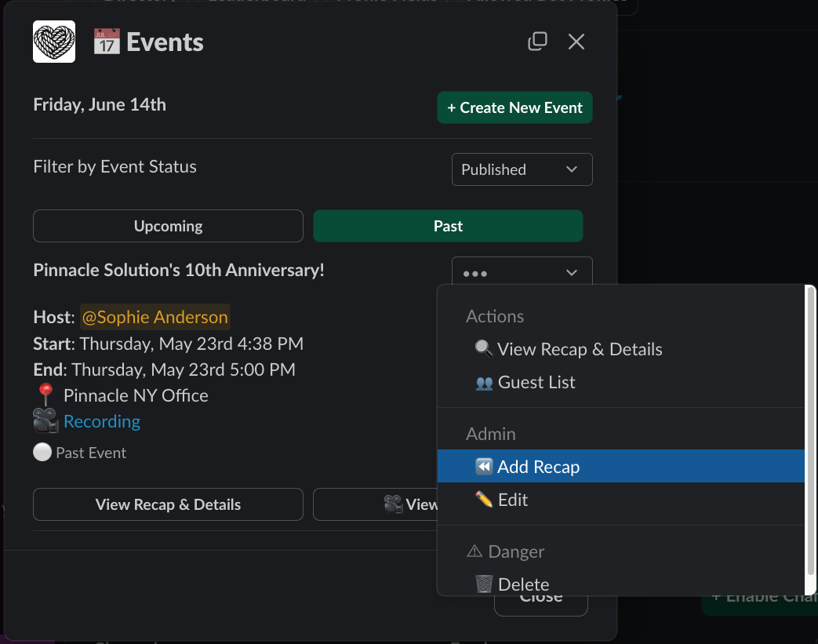Screen dimensions: 818x644
Task: Click the people icon next to Guest List
Action: coord(483,384)
